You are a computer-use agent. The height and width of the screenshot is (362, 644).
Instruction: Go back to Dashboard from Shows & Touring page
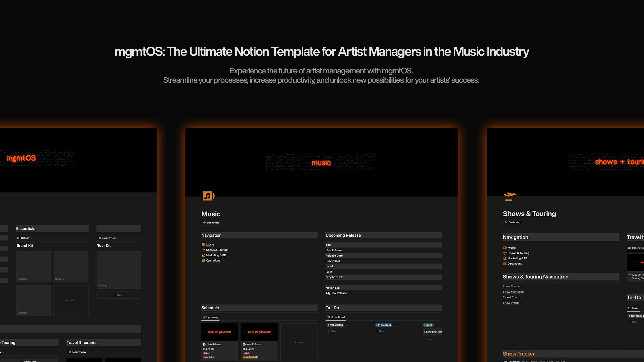pyautogui.click(x=513, y=222)
